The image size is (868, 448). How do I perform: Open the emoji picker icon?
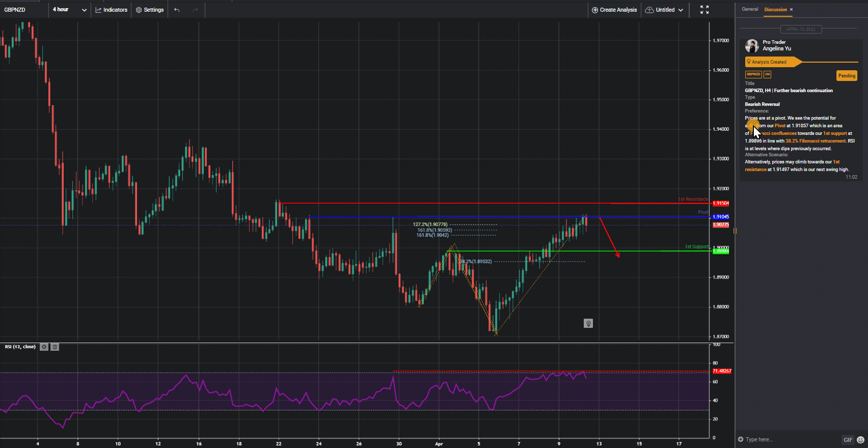(860, 440)
